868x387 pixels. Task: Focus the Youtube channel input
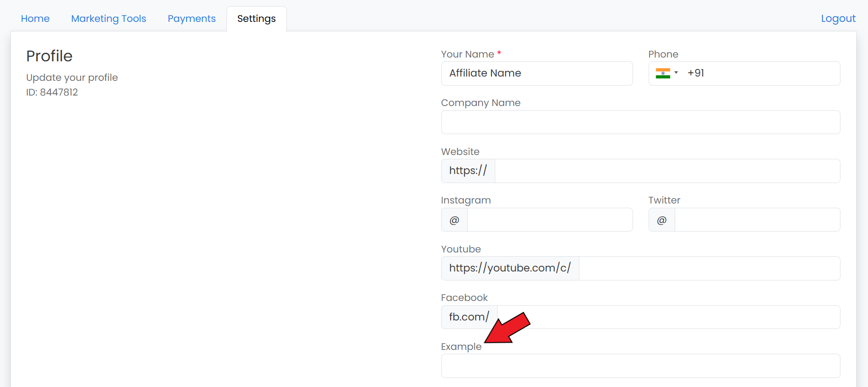click(x=709, y=269)
